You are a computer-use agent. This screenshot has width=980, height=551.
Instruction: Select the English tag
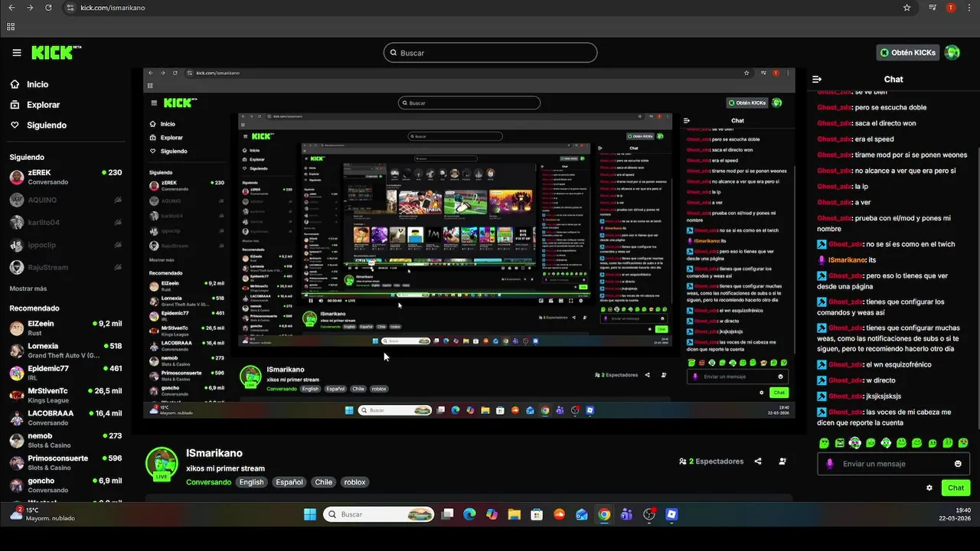(x=251, y=482)
